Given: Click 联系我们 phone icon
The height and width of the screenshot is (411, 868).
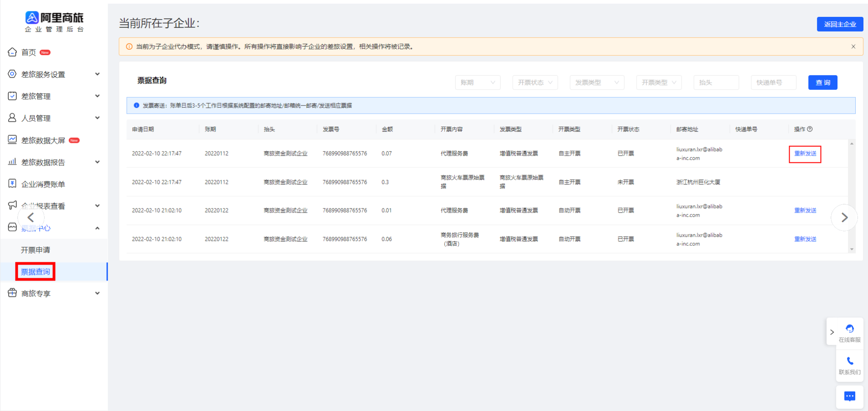Looking at the screenshot, I should click(850, 361).
